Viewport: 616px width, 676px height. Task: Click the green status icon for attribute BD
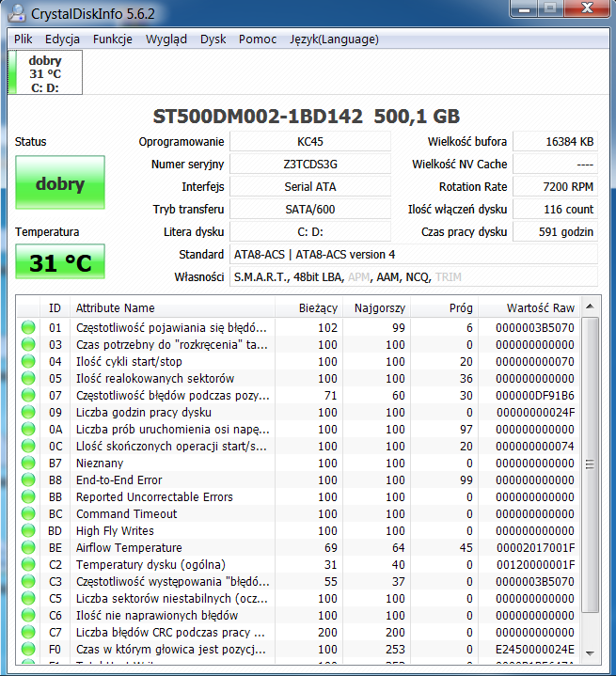pos(28,530)
